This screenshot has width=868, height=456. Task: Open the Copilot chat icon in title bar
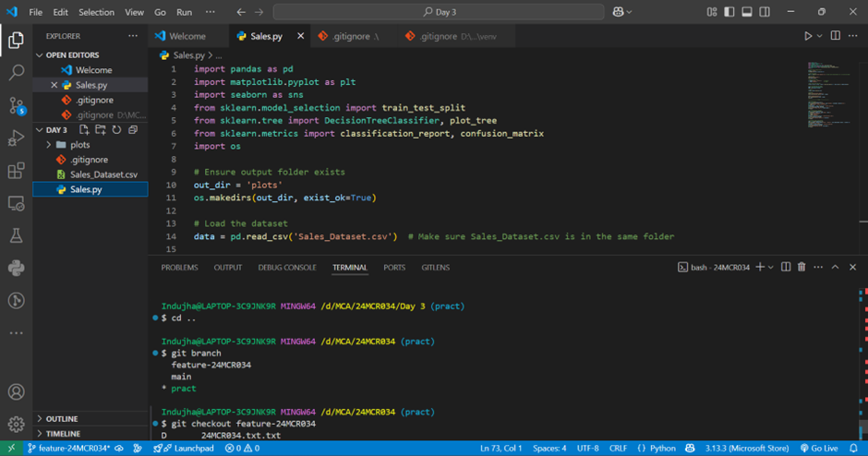click(x=619, y=12)
